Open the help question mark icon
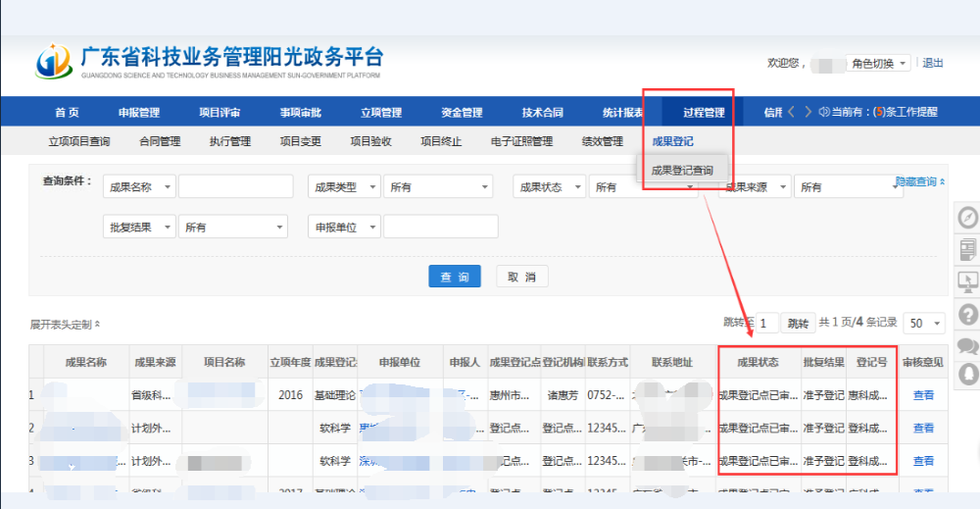 point(968,314)
